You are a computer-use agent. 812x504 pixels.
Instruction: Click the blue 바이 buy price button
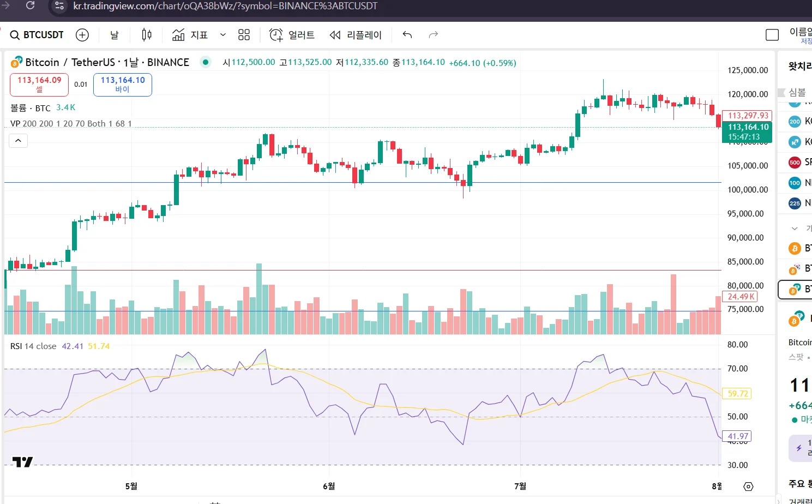click(x=123, y=85)
